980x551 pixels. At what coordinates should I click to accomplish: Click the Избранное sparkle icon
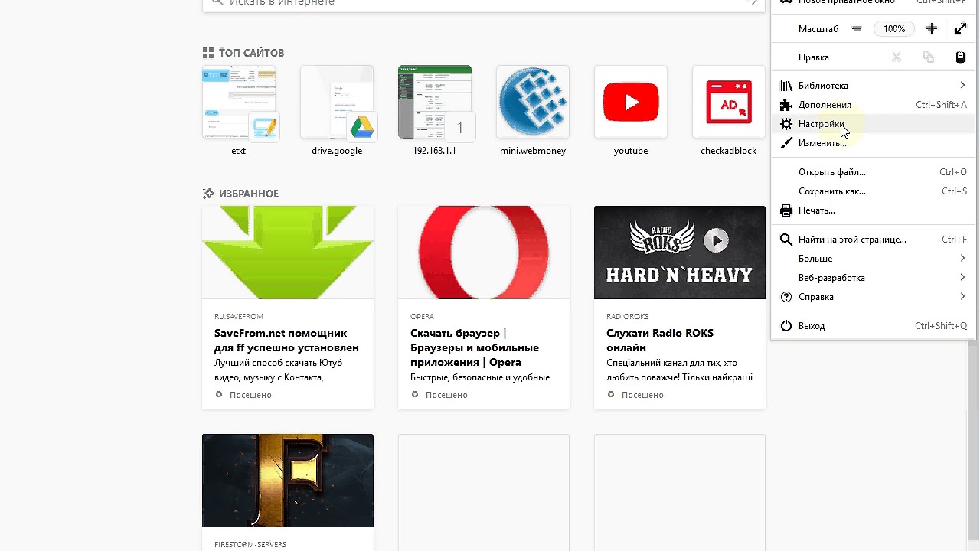(x=208, y=194)
